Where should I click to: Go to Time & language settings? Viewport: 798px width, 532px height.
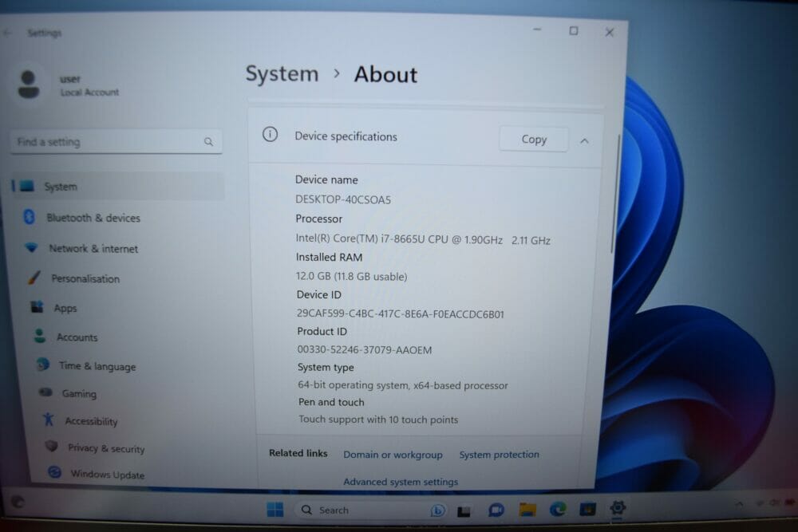(x=97, y=366)
